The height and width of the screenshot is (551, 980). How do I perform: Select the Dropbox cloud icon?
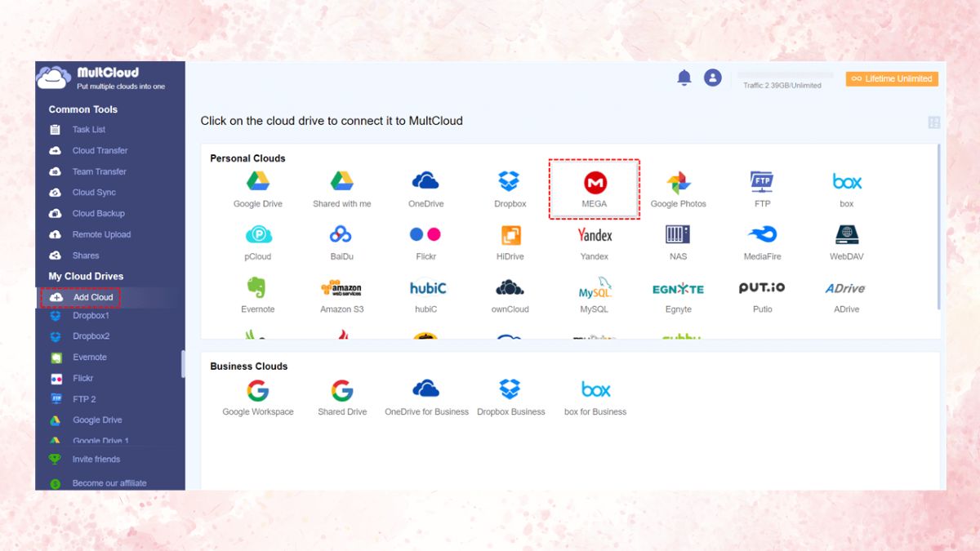tap(509, 186)
